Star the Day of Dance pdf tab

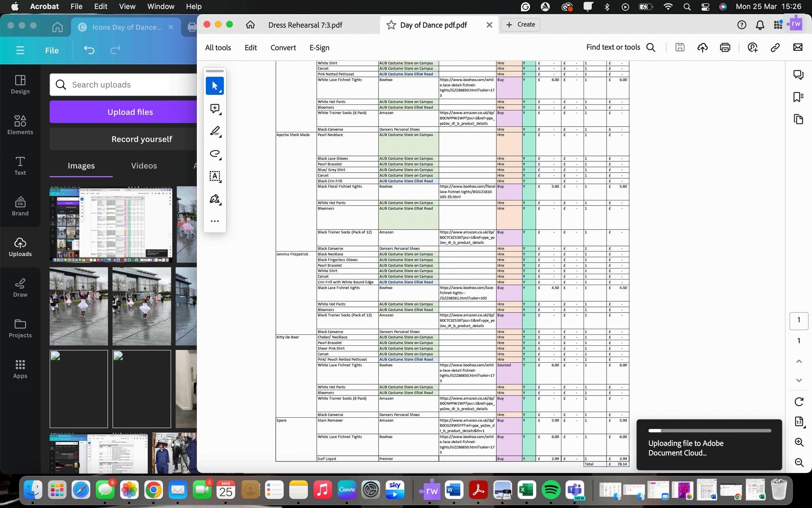[391, 25]
